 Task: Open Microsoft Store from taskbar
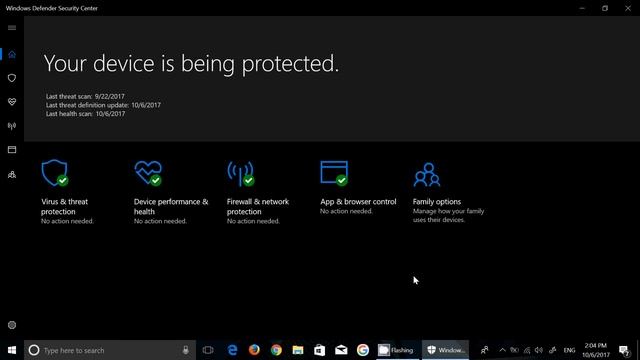point(320,350)
